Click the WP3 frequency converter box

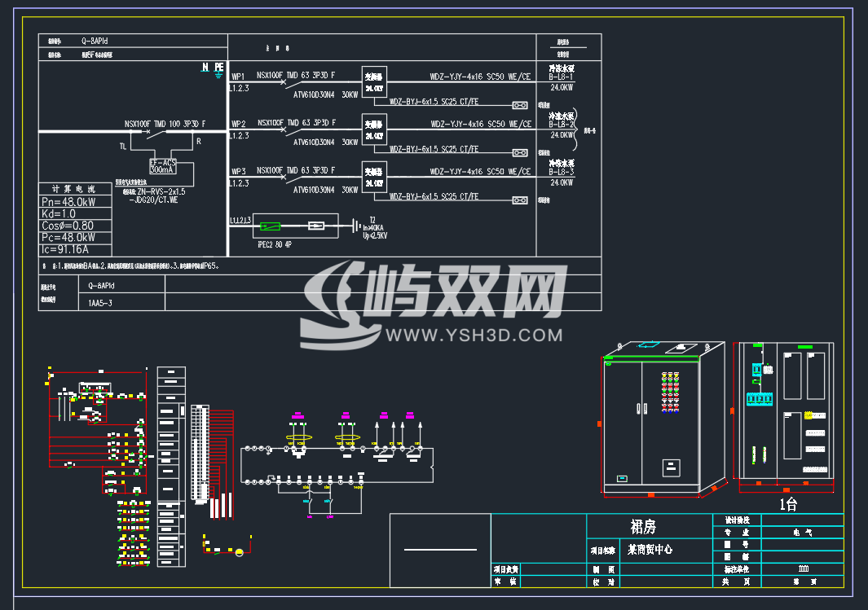click(374, 177)
